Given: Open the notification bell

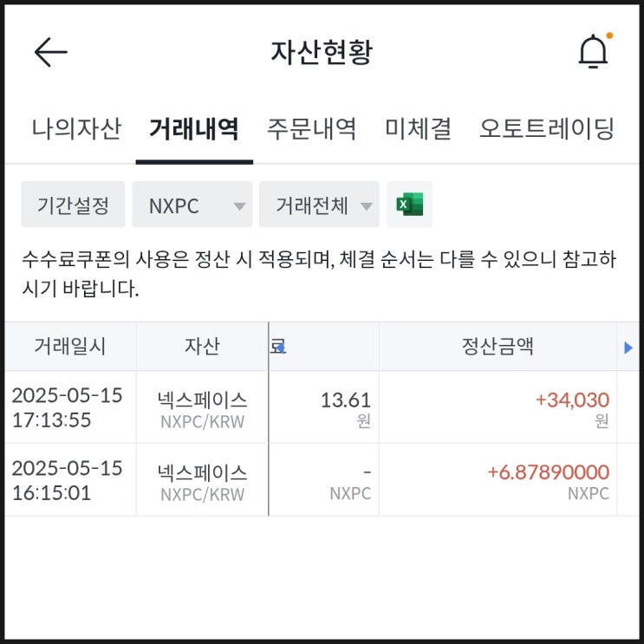Looking at the screenshot, I should pos(594,53).
